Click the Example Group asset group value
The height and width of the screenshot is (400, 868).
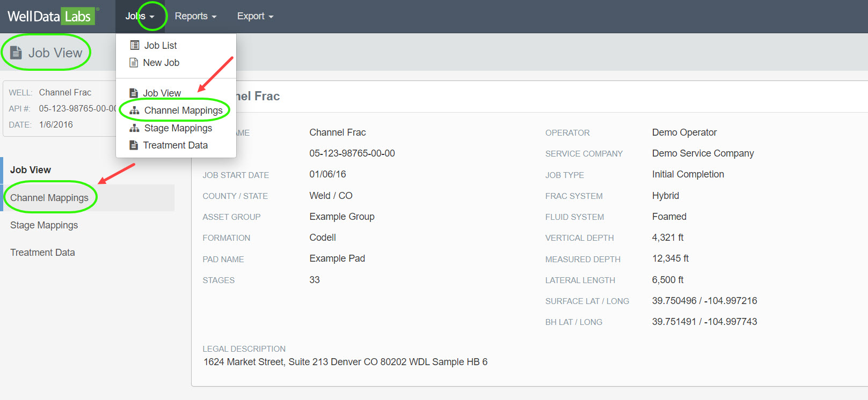click(342, 217)
